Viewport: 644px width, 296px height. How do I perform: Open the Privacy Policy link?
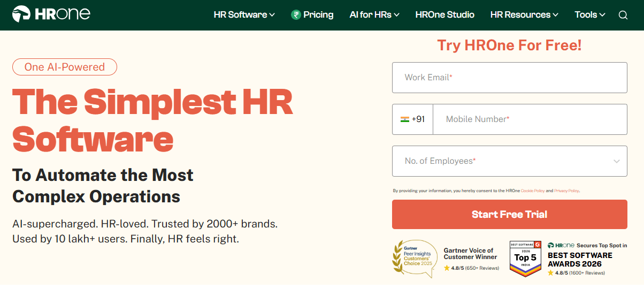point(566,191)
